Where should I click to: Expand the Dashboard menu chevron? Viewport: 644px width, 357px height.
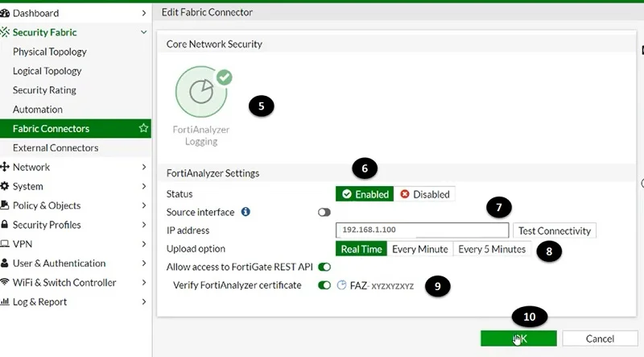(144, 13)
